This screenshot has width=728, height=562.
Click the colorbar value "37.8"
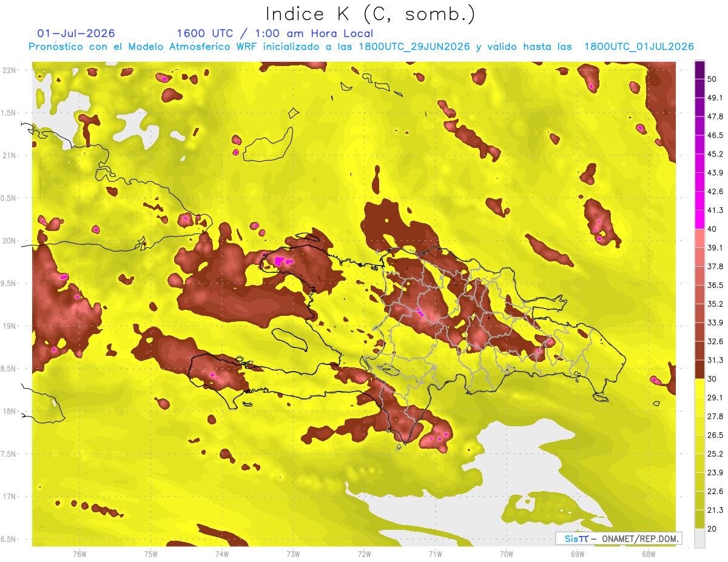pos(715,267)
